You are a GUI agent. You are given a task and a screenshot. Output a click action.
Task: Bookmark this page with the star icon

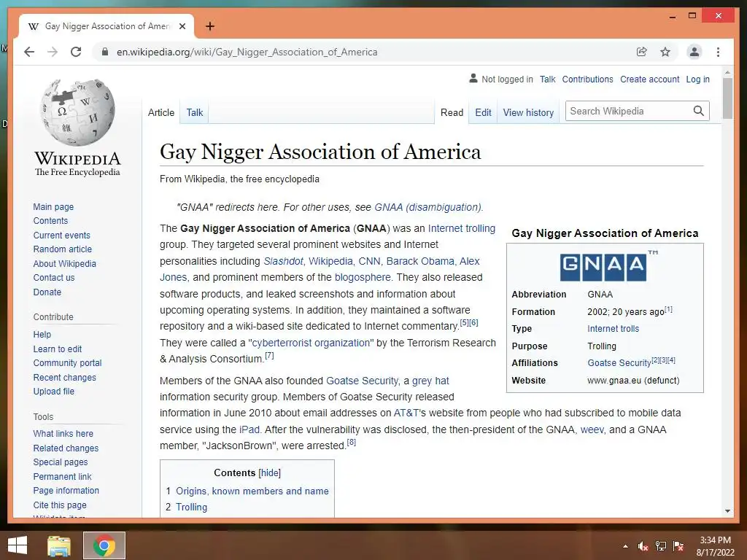665,52
